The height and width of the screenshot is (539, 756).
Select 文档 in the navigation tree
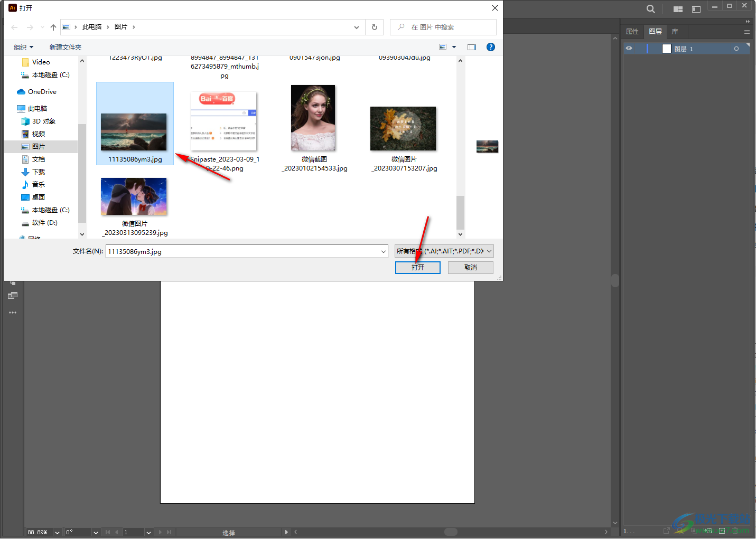[x=39, y=159]
